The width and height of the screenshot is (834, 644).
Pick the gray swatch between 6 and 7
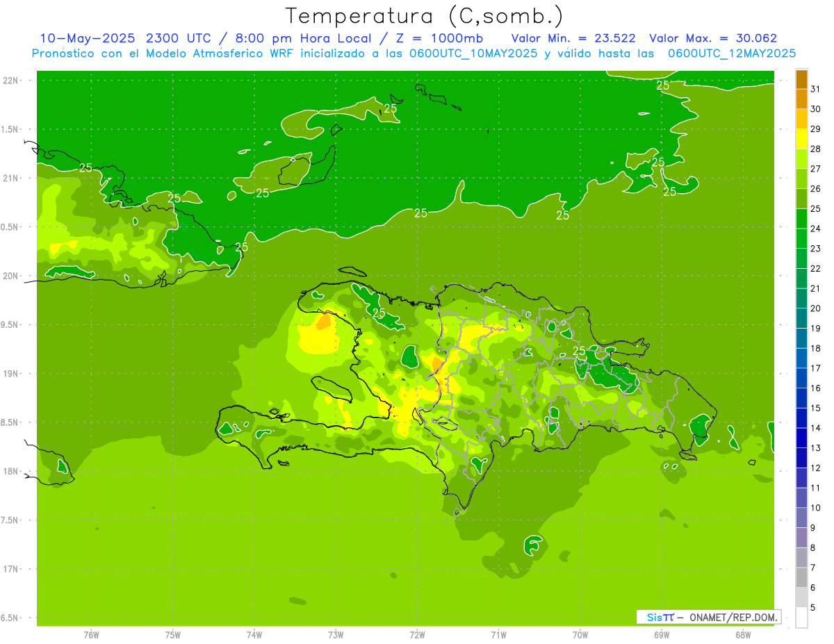(801, 578)
